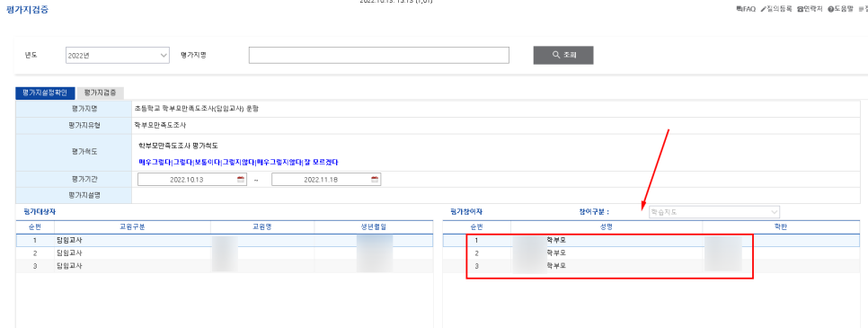
Task: Select row 2 담임교사 in 평가대상자 list
Action: 225,253
